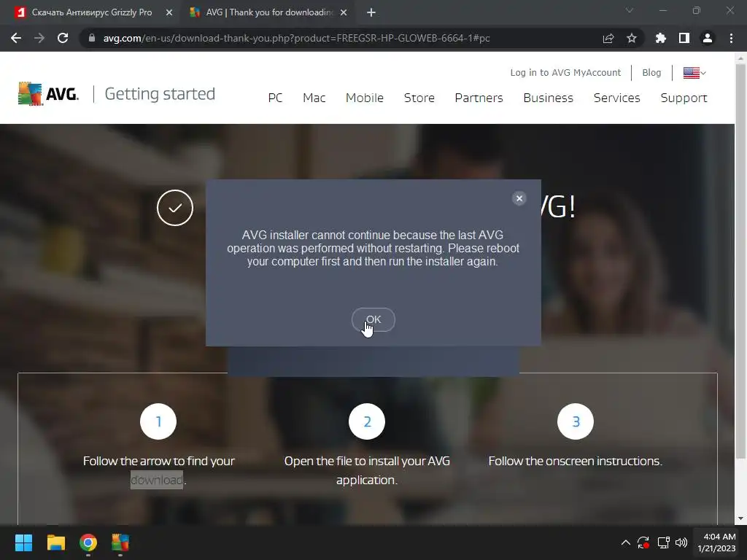The height and width of the screenshot is (560, 747).
Task: Click 'Open the file to install your AVG' text
Action: (367, 461)
